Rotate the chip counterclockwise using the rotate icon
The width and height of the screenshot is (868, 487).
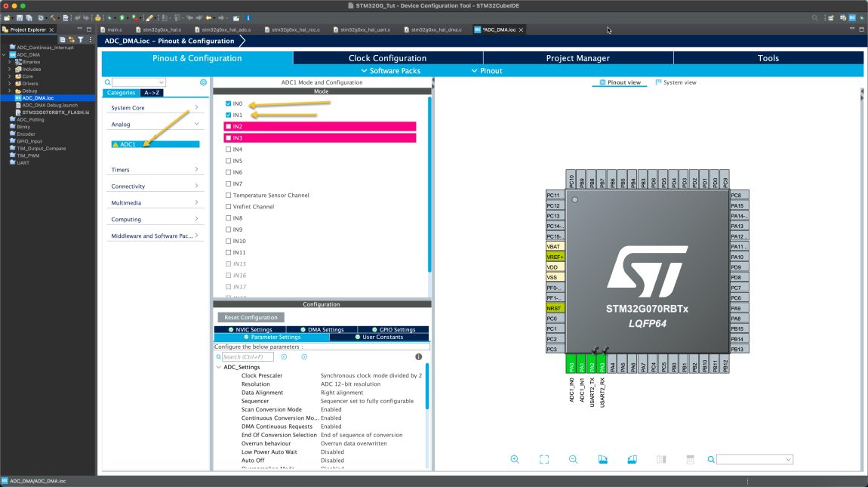tap(632, 459)
